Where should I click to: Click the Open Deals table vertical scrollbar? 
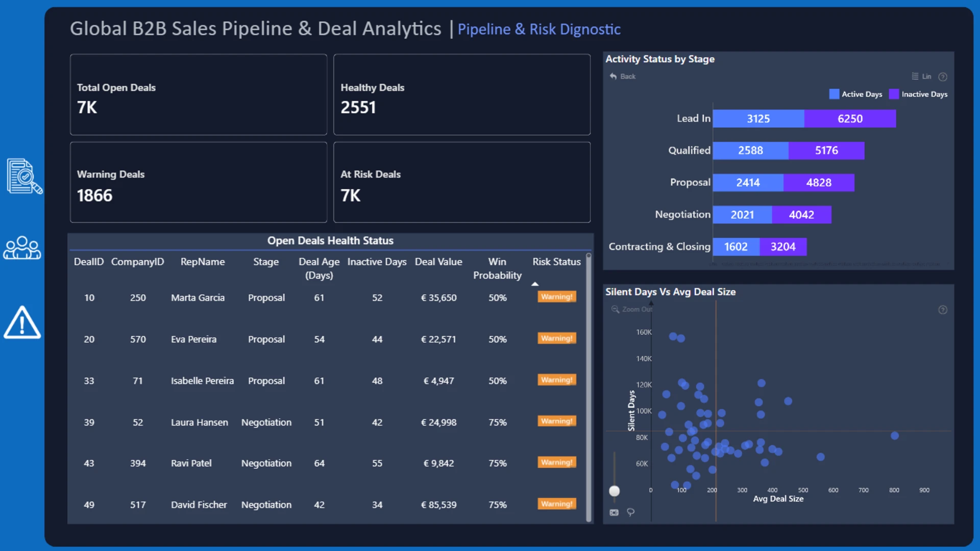click(x=589, y=388)
